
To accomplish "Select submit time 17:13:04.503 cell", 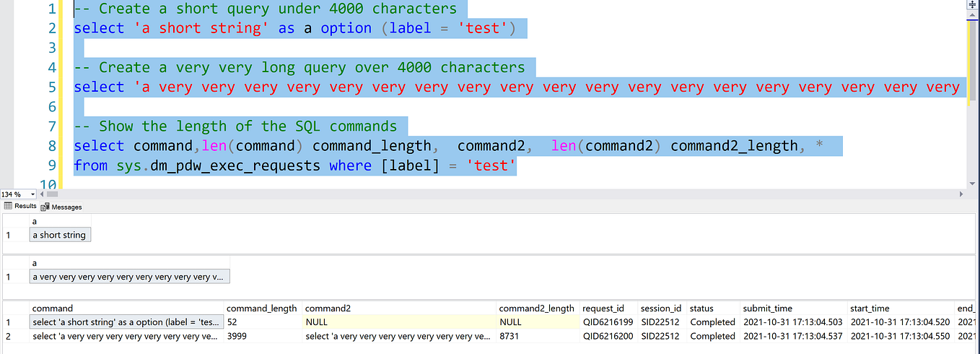I will [793, 322].
